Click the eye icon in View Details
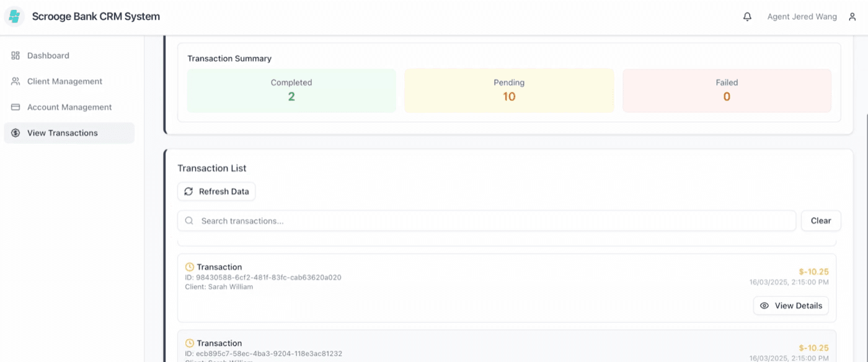Image resolution: width=868 pixels, height=362 pixels. pos(764,306)
